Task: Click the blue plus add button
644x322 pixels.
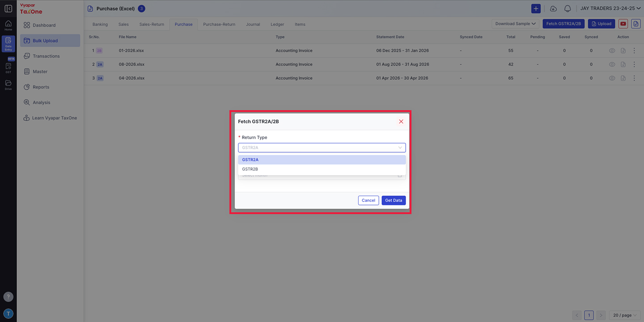Action: (x=536, y=9)
